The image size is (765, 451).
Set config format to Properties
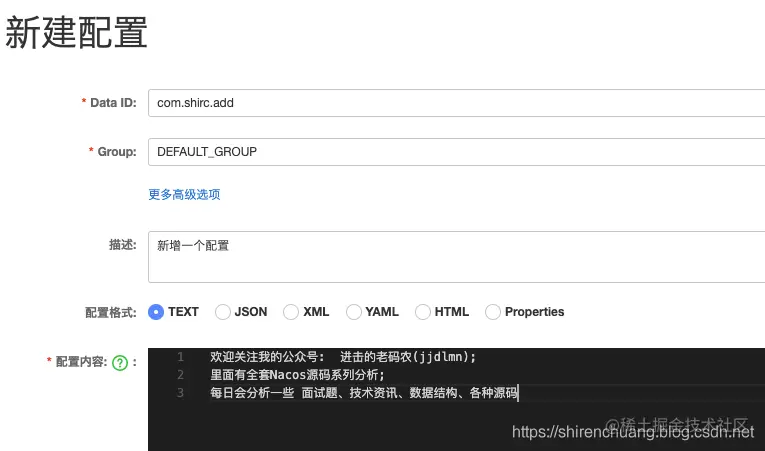click(493, 312)
